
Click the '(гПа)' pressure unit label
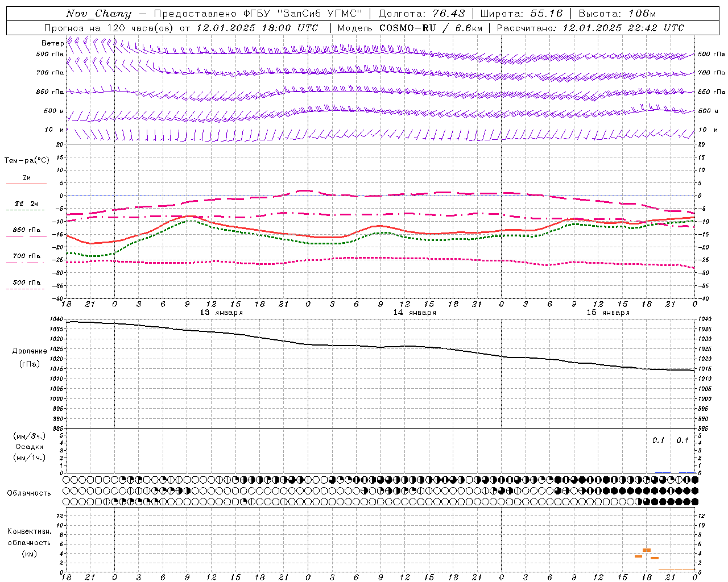coord(30,364)
